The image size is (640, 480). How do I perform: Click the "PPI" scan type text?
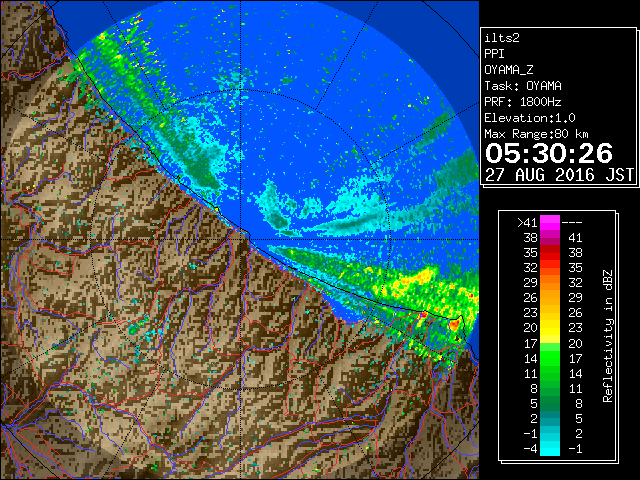(494, 54)
